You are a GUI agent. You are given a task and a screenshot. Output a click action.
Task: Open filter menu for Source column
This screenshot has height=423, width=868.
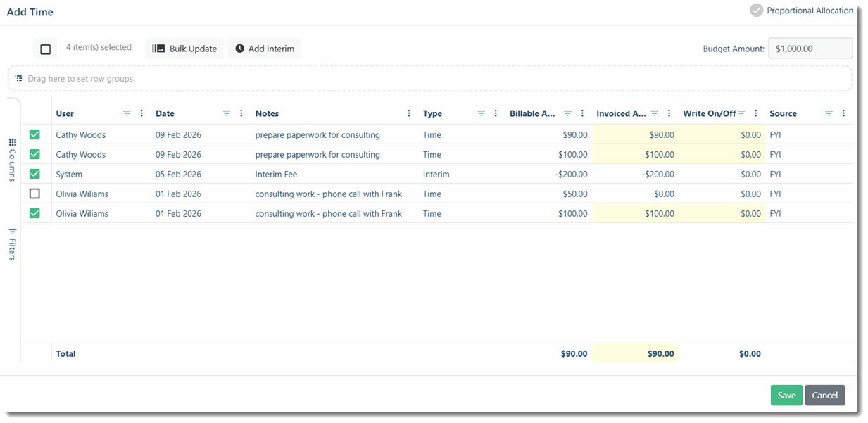coord(829,113)
